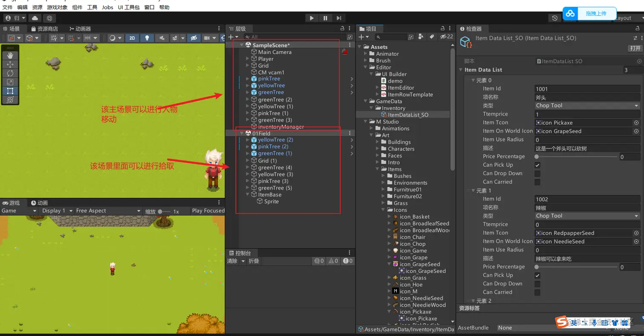Select the Rect tool in Scene view
644x336 pixels.
pyautogui.click(x=10, y=91)
